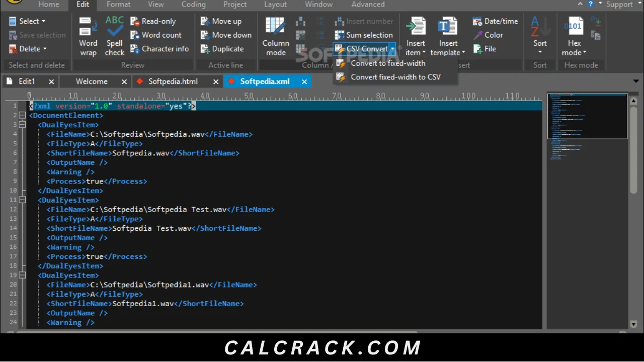Click the document minimap preview
The image size is (644, 362).
587,127
